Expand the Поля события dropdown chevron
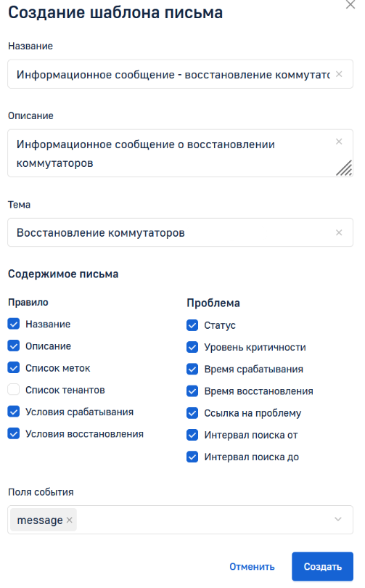Viewport: 365px width, 588px height. click(x=338, y=519)
